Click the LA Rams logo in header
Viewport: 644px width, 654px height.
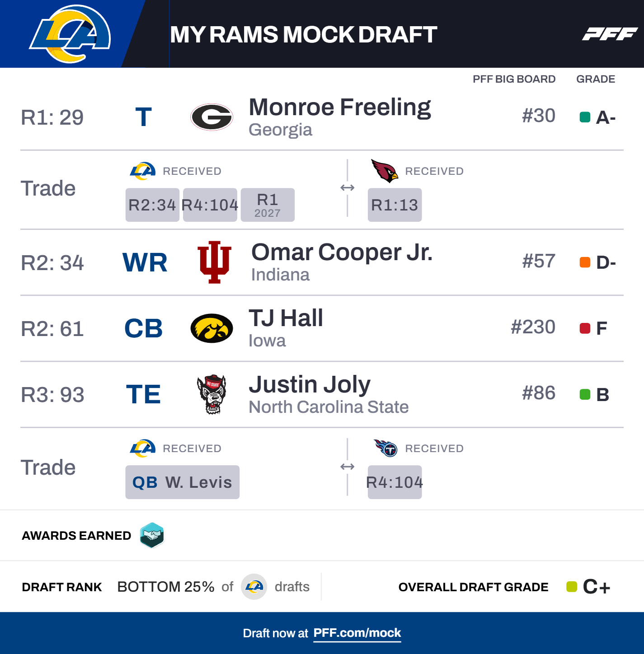pyautogui.click(x=70, y=34)
